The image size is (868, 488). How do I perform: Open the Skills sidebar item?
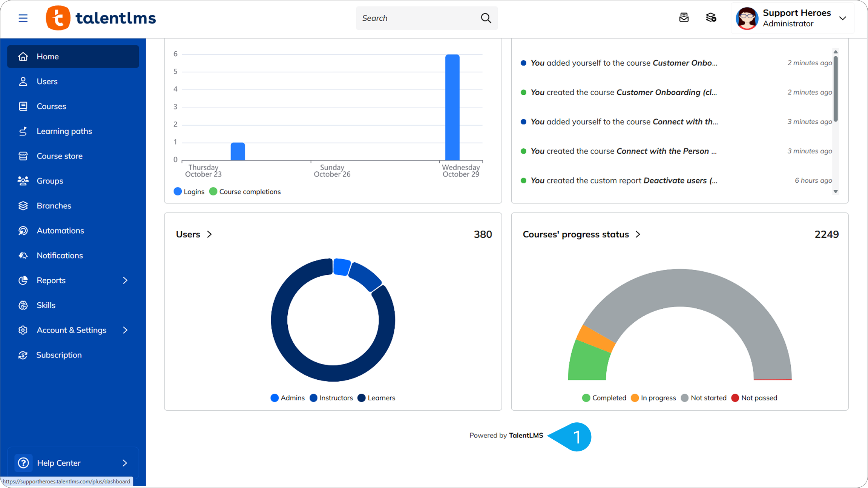coord(46,305)
